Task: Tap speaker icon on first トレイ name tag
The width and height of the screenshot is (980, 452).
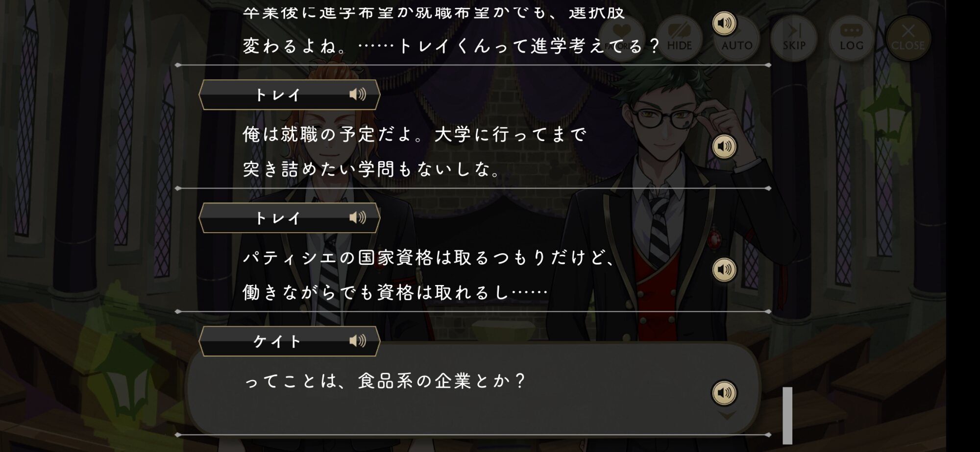Action: 358,95
